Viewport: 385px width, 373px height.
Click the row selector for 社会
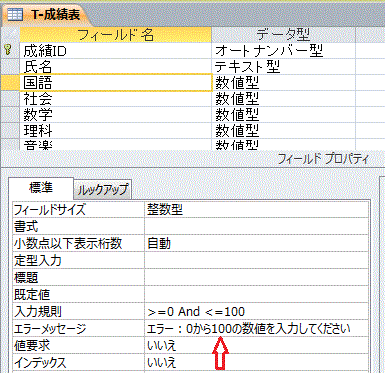10,99
